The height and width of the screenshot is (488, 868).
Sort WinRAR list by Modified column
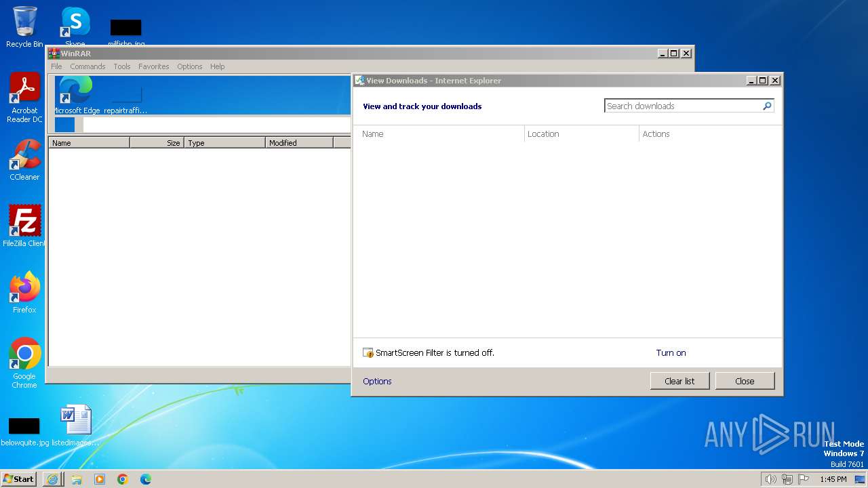[299, 143]
